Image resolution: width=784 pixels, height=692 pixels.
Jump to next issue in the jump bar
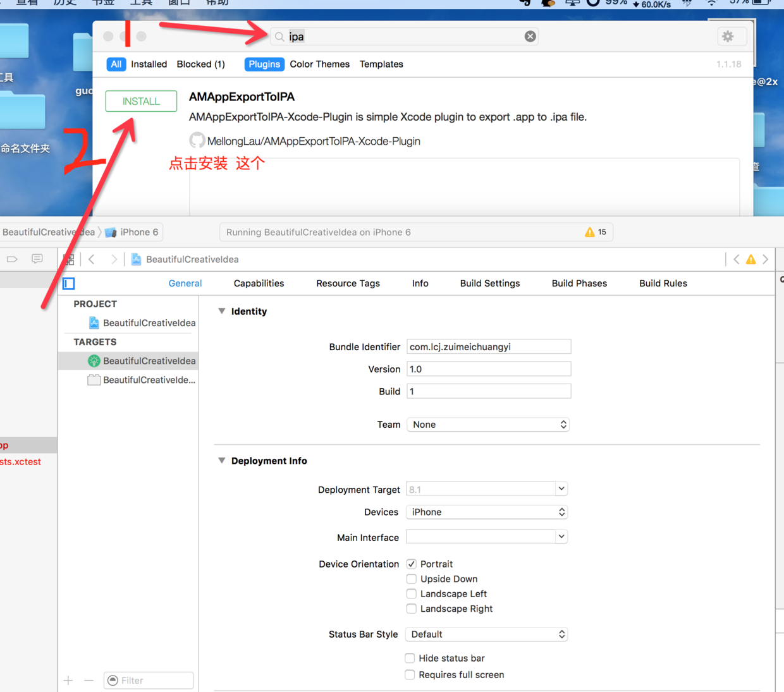(766, 259)
